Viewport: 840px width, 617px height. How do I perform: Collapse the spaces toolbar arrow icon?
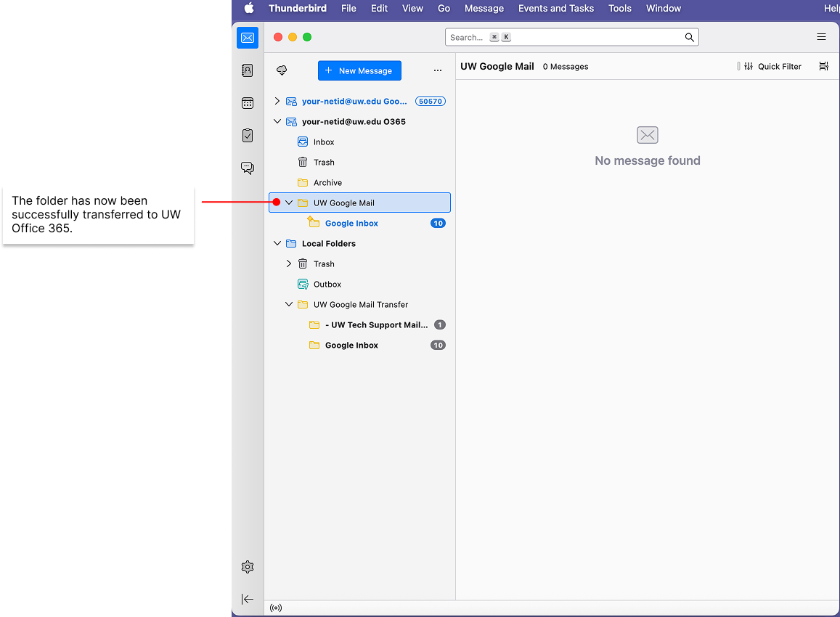248,599
